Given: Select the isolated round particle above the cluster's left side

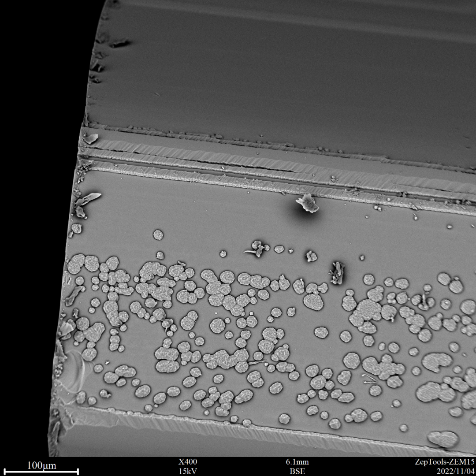Looking at the screenshot, I should click(x=158, y=234).
